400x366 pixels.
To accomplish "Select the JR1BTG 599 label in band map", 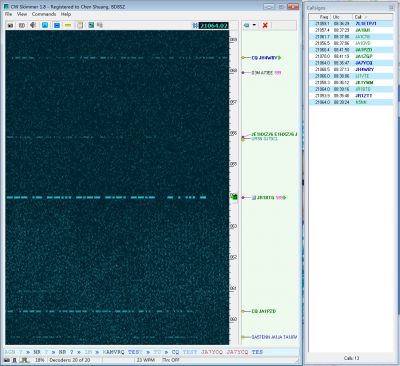I will (270, 198).
